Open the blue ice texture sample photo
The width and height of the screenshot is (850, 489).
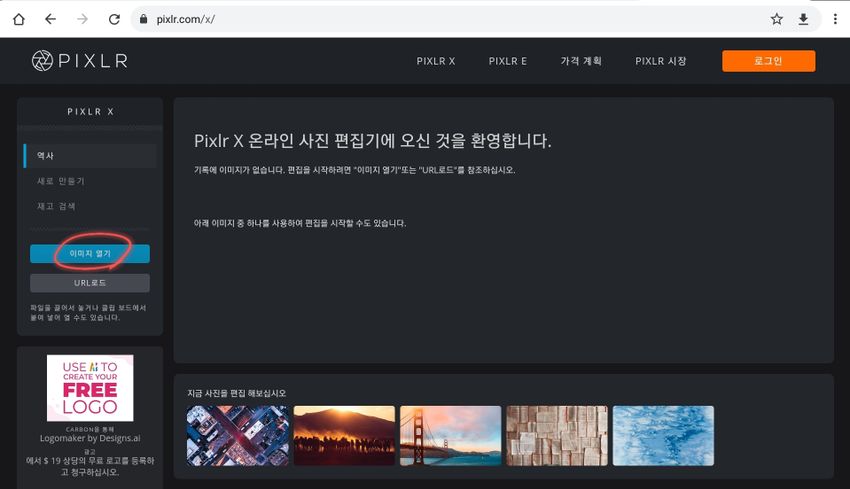pyautogui.click(x=663, y=436)
